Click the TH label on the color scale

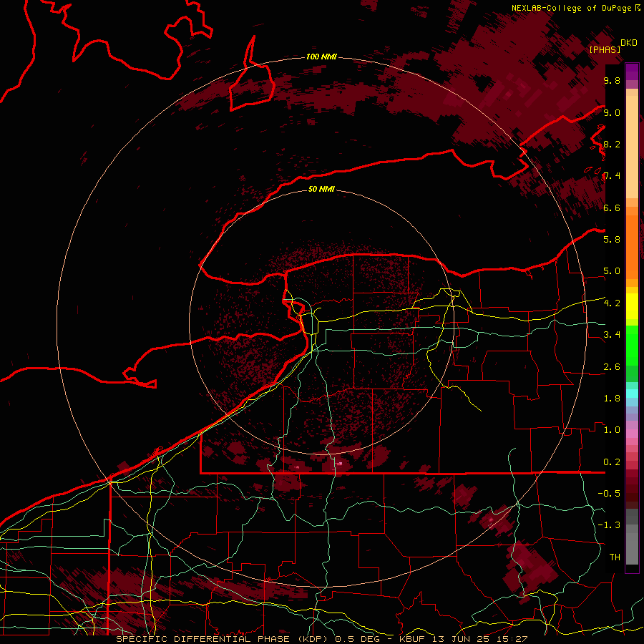(615, 557)
